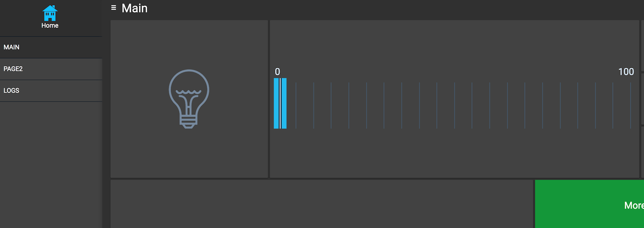The height and width of the screenshot is (228, 644).
Task: Set slider to the last tick near 100
Action: coord(630,105)
